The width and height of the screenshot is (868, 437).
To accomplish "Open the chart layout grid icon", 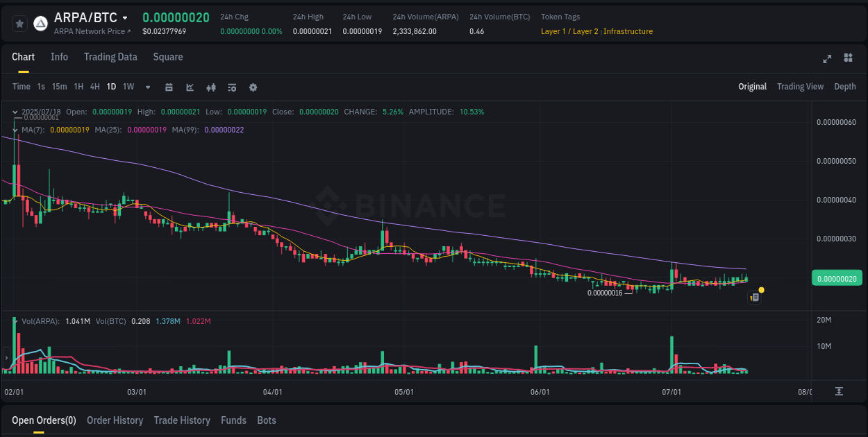I will click(848, 58).
